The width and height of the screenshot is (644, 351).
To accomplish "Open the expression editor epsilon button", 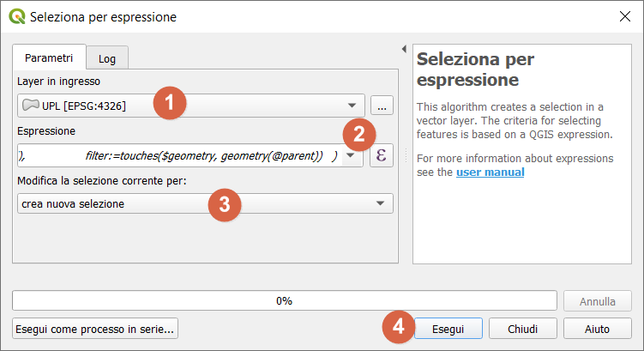I will click(382, 155).
